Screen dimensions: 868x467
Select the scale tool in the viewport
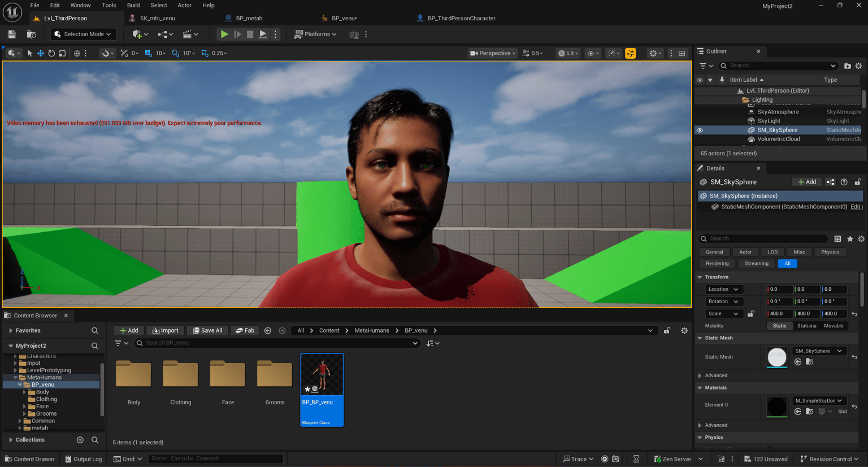[x=62, y=53]
